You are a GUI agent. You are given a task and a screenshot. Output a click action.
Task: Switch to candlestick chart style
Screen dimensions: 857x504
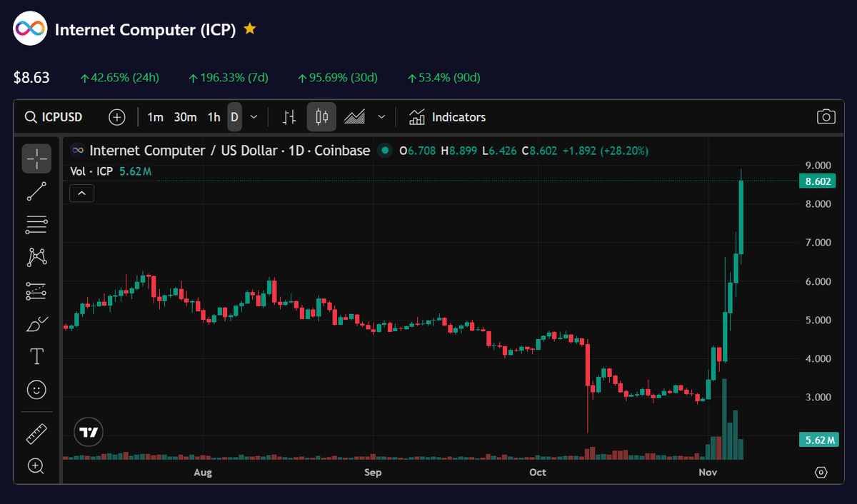(x=321, y=117)
